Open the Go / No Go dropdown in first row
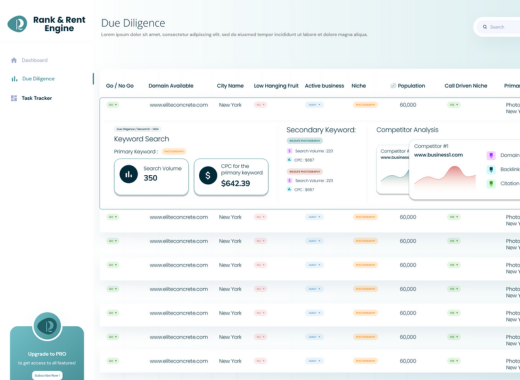Viewport: 520px width, 380px height. 113,105
